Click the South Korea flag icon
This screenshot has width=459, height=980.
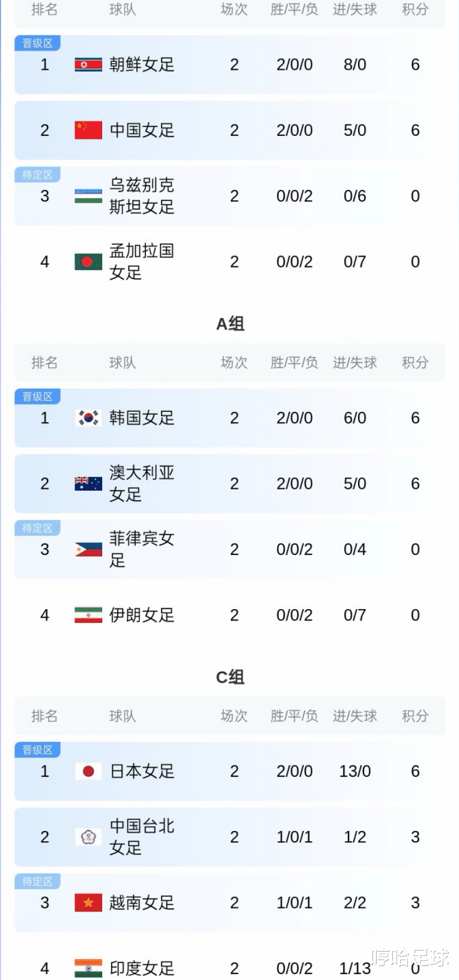click(x=88, y=418)
